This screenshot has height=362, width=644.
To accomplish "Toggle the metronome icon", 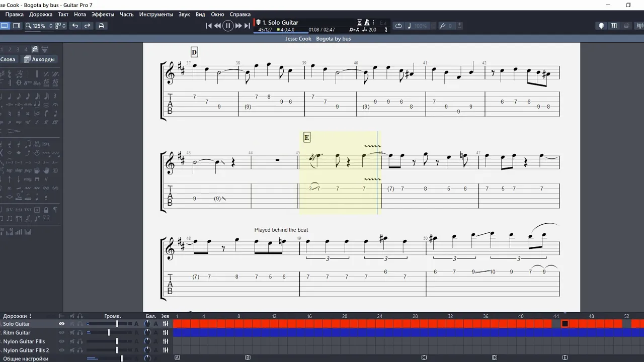I will point(367,23).
